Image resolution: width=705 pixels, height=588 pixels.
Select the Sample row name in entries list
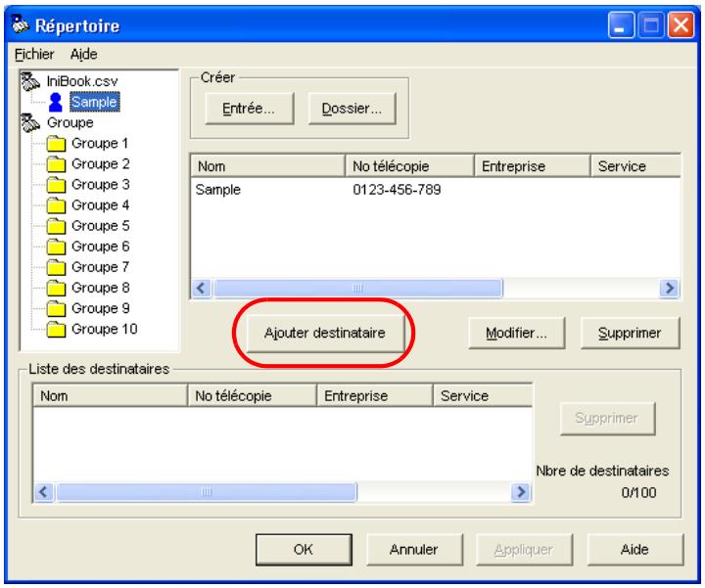(x=218, y=190)
